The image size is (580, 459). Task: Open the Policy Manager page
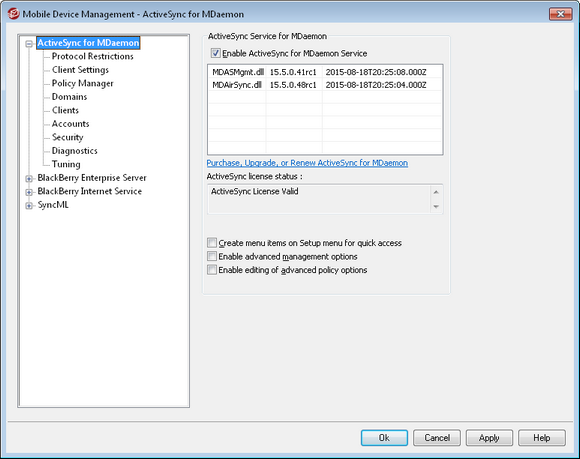(x=82, y=83)
